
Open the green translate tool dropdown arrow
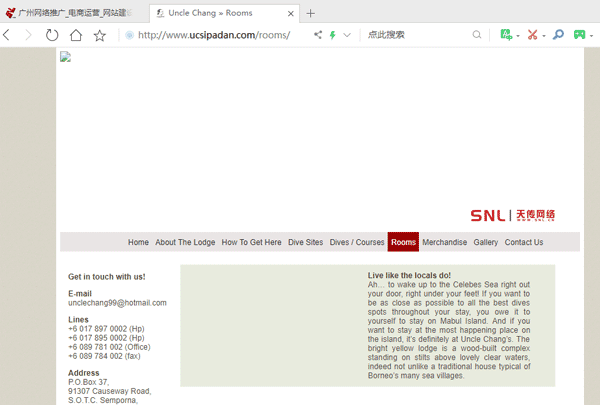519,35
